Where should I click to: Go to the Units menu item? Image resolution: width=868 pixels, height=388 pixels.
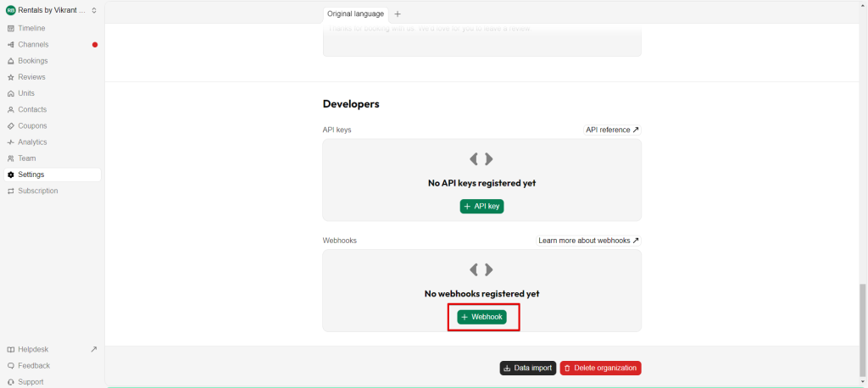click(26, 93)
